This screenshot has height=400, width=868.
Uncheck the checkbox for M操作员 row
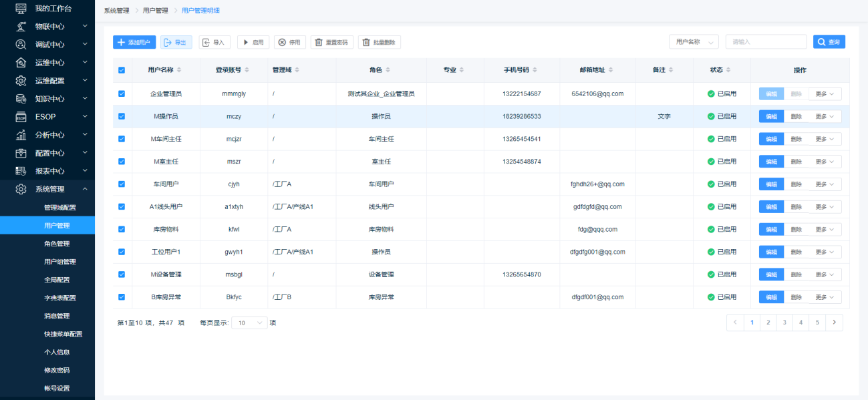click(x=122, y=116)
